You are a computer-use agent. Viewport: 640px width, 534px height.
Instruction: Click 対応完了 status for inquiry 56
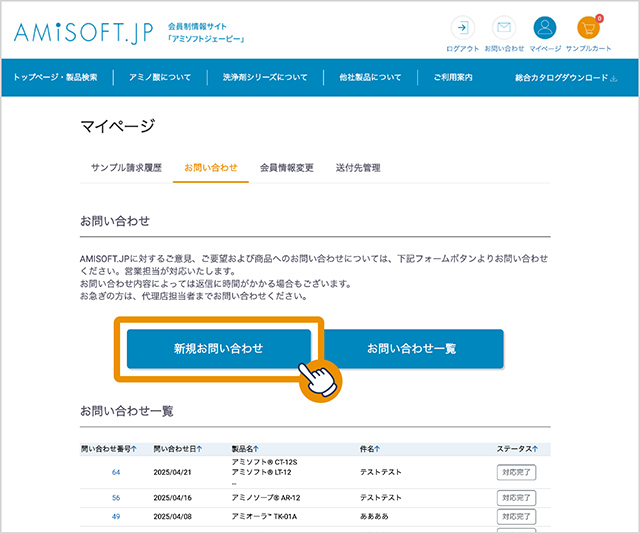point(516,497)
